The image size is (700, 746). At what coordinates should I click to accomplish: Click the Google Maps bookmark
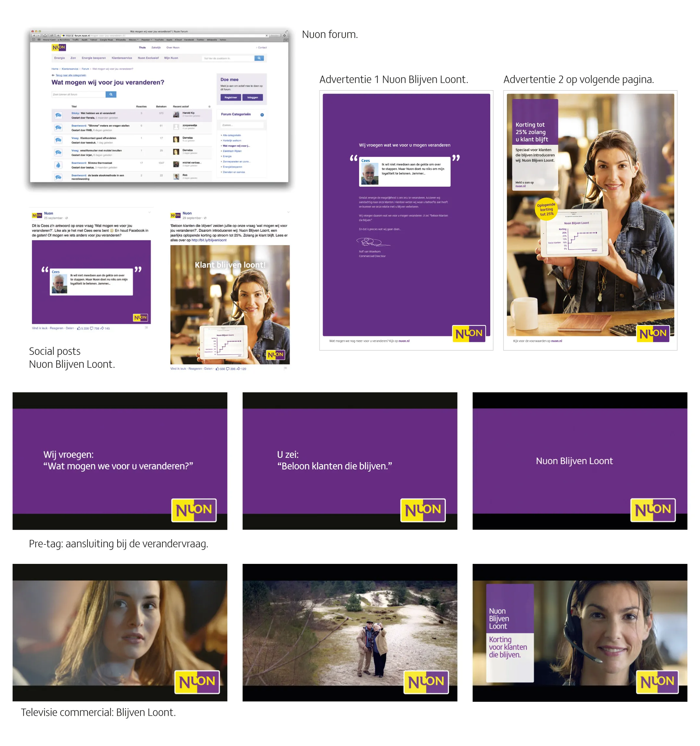pyautogui.click(x=106, y=40)
